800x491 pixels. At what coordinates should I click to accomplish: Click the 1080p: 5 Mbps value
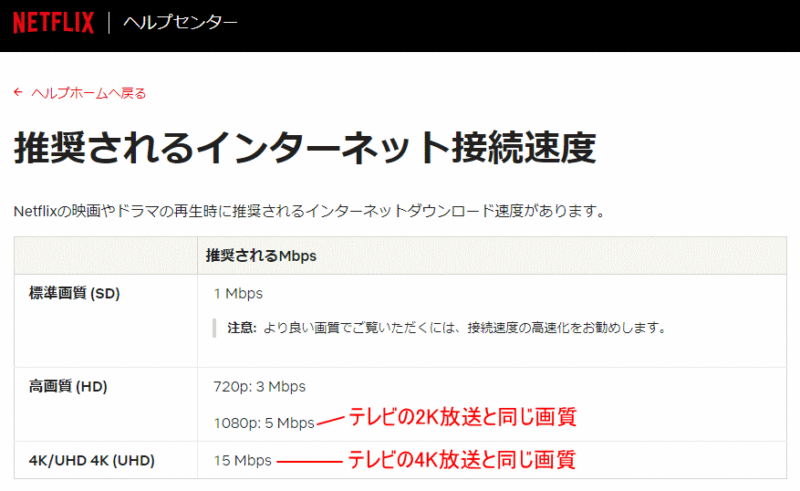(x=264, y=423)
